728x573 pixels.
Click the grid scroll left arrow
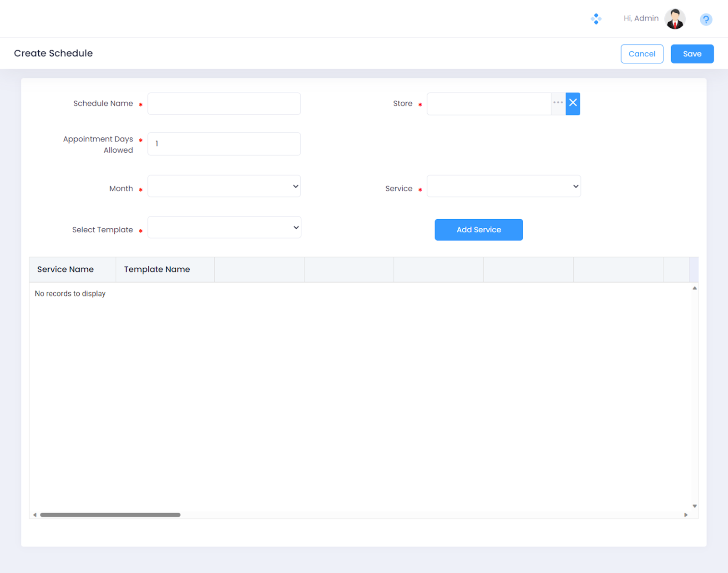point(35,515)
